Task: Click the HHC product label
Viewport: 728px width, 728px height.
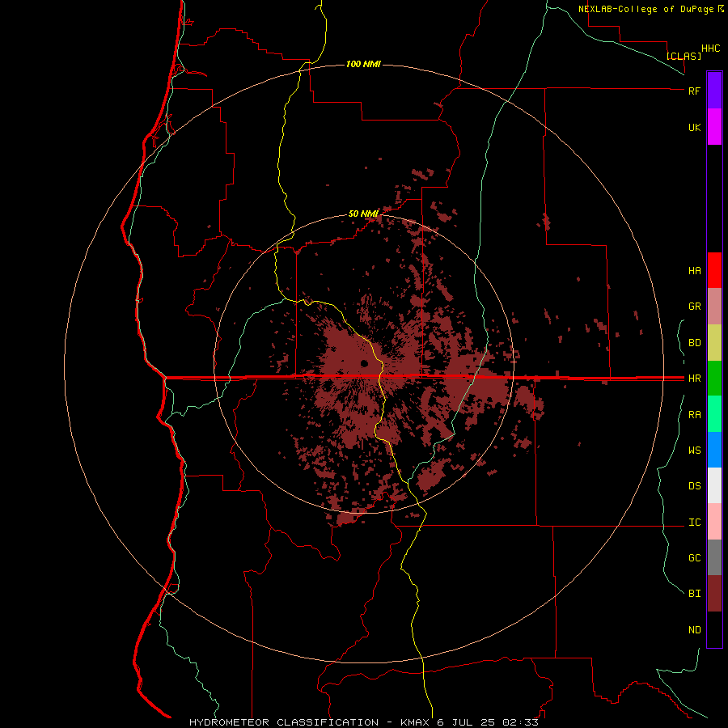Action: [711, 49]
